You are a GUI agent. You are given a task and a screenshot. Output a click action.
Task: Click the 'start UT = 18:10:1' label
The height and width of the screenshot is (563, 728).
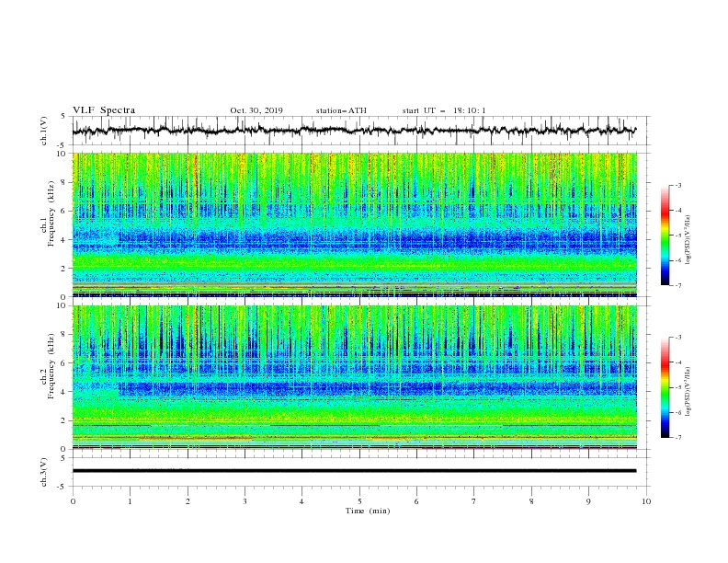444,110
